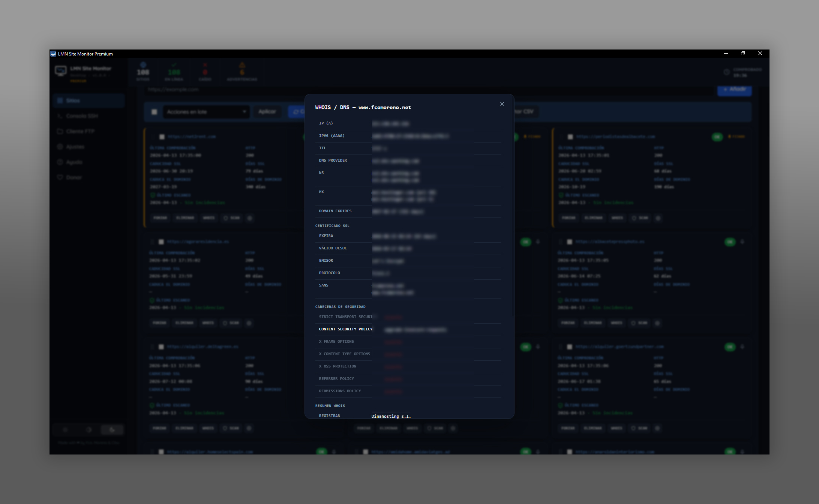Check the netirent.com site checkbox

pyautogui.click(x=162, y=137)
